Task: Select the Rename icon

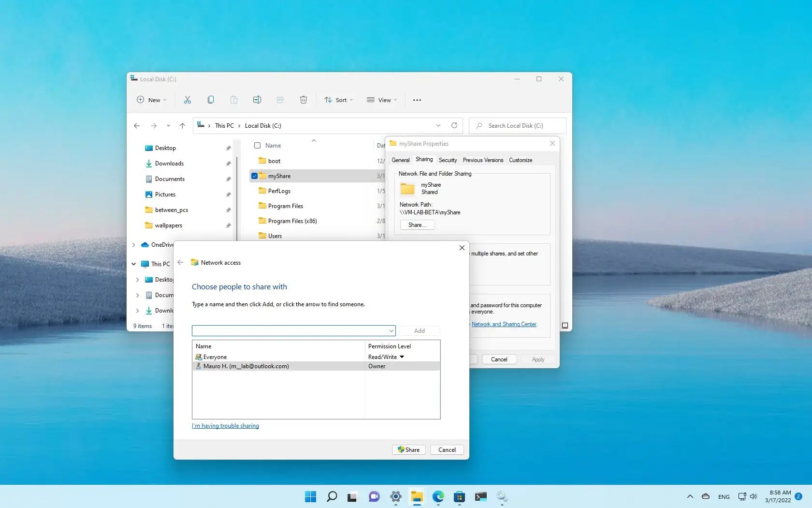Action: click(x=257, y=100)
